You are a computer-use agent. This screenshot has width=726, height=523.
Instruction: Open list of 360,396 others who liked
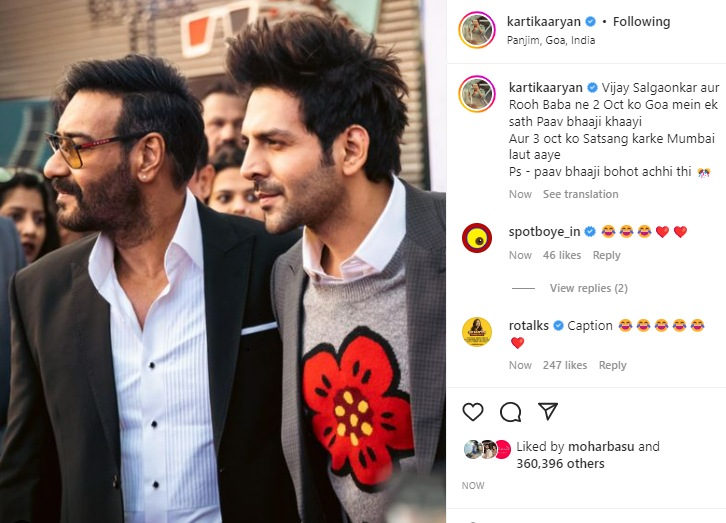click(x=560, y=464)
